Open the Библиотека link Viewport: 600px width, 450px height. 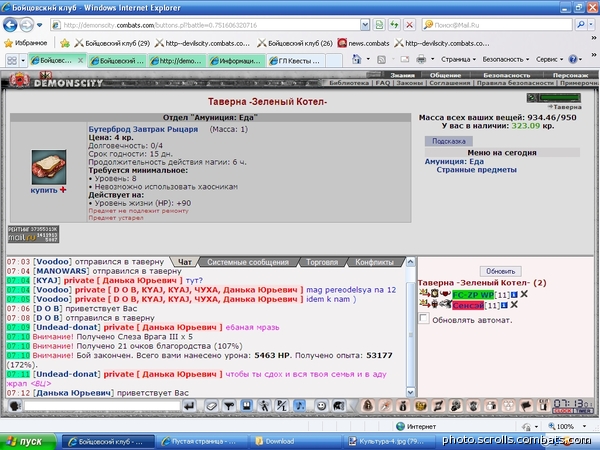coord(349,83)
